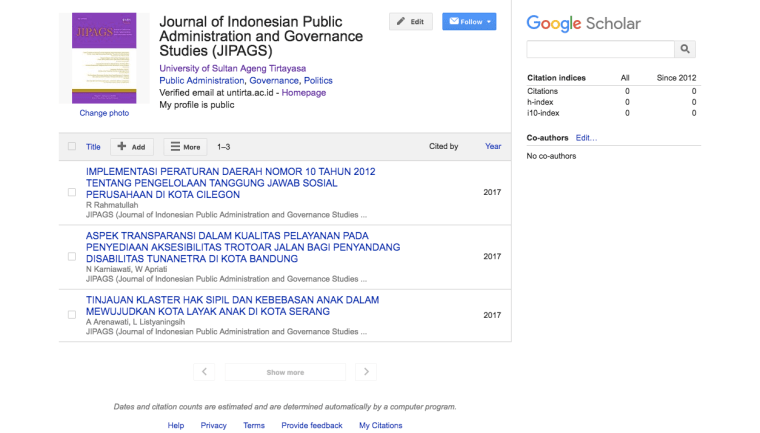Click the blue Follow button
The height and width of the screenshot is (433, 760).
coord(469,21)
